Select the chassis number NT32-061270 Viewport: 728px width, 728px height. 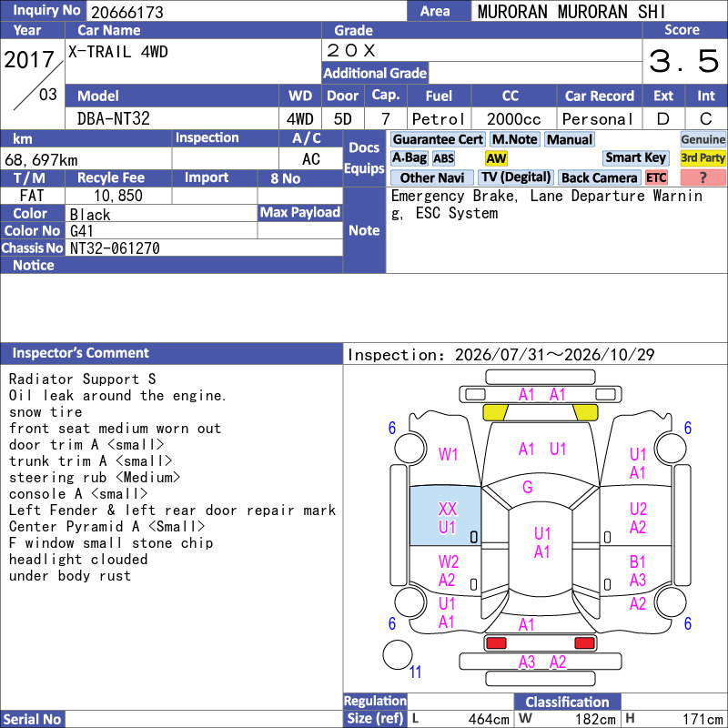[115, 248]
